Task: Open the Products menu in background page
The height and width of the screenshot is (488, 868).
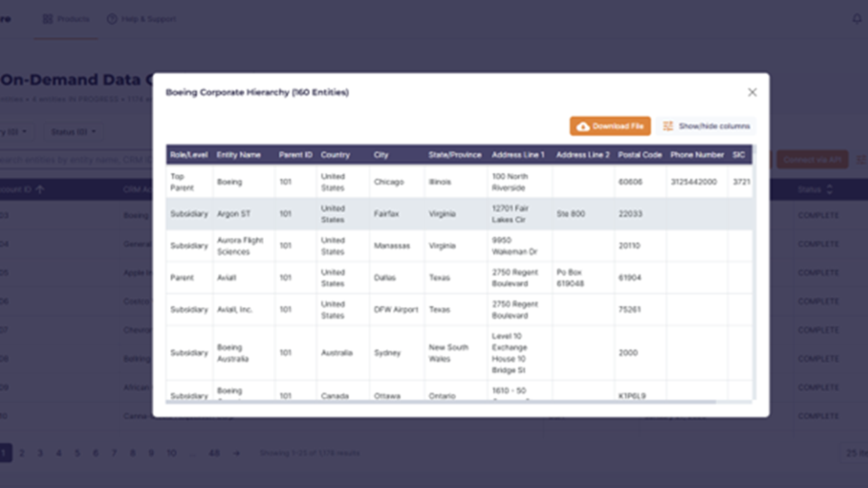Action: (66, 19)
